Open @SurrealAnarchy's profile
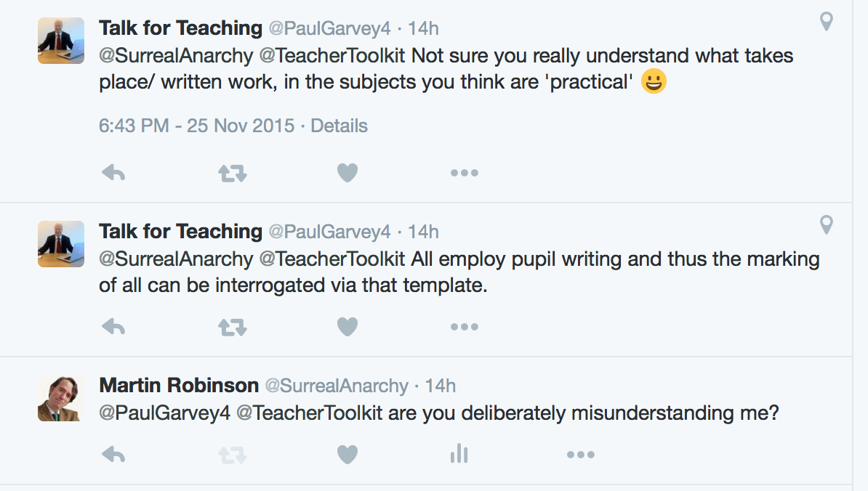 pyautogui.click(x=334, y=386)
